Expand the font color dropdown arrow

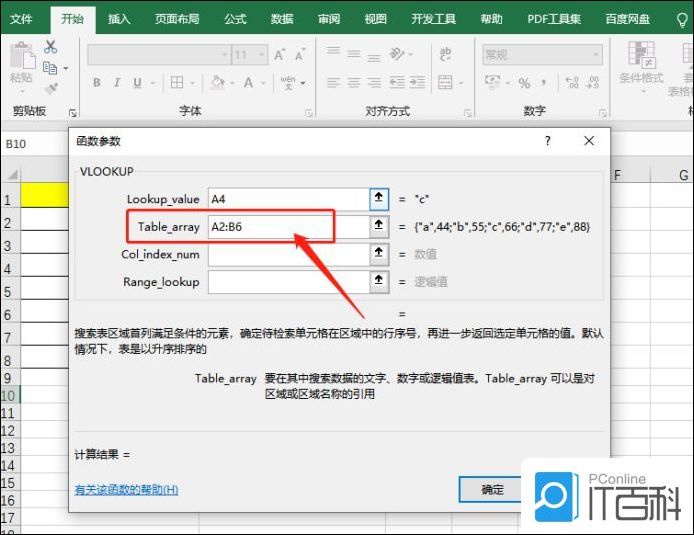pos(263,83)
